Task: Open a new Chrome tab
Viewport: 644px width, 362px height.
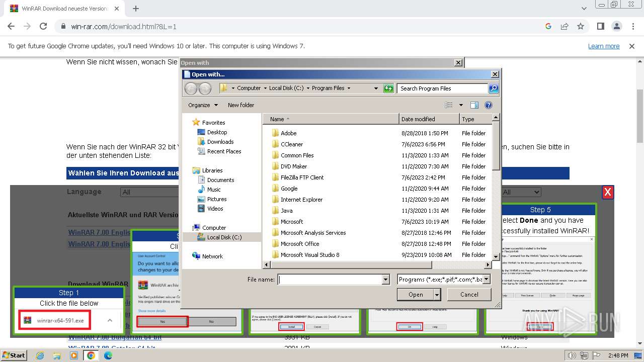Action: [136, 9]
